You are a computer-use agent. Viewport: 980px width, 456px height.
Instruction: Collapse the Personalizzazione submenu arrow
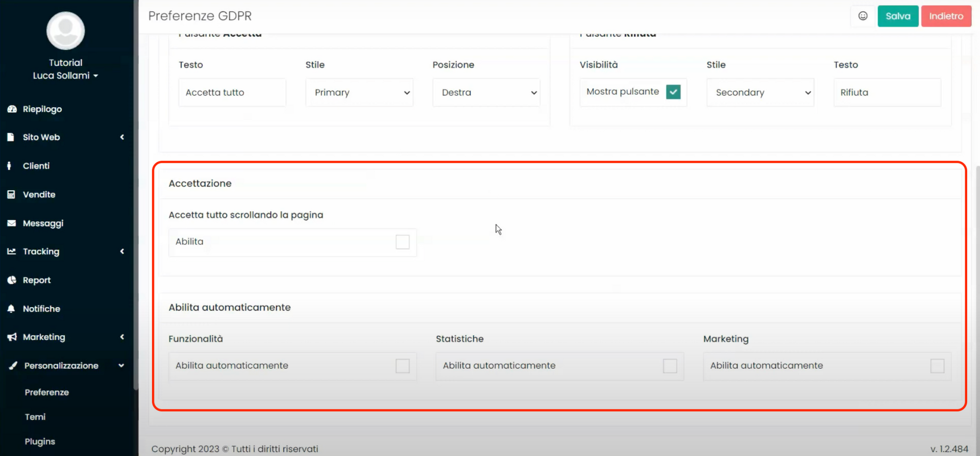(121, 366)
